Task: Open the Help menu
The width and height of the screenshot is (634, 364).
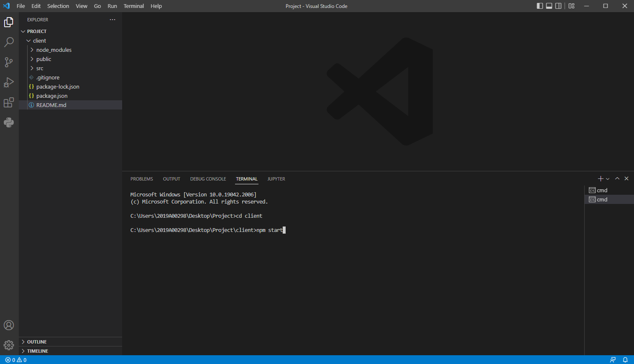Action: (x=156, y=6)
